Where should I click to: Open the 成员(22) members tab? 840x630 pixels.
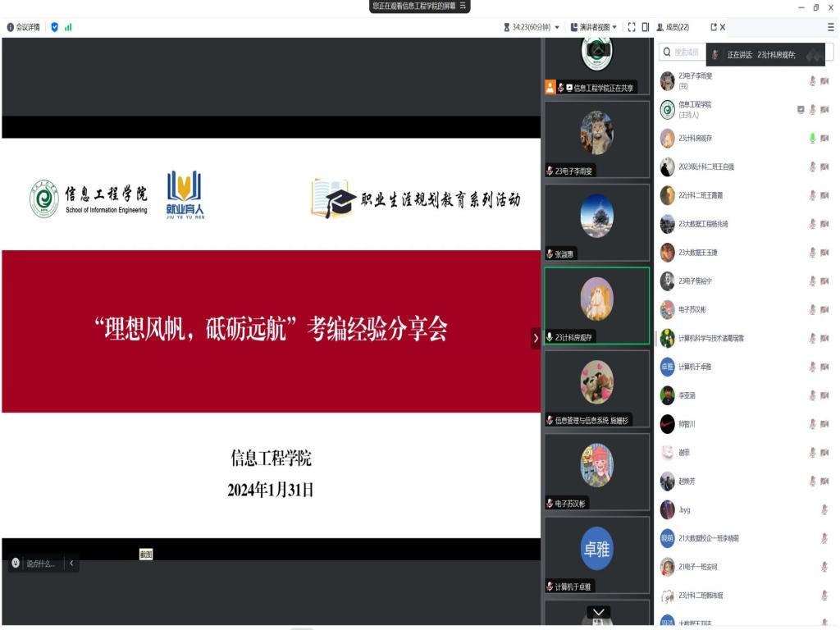coord(673,27)
